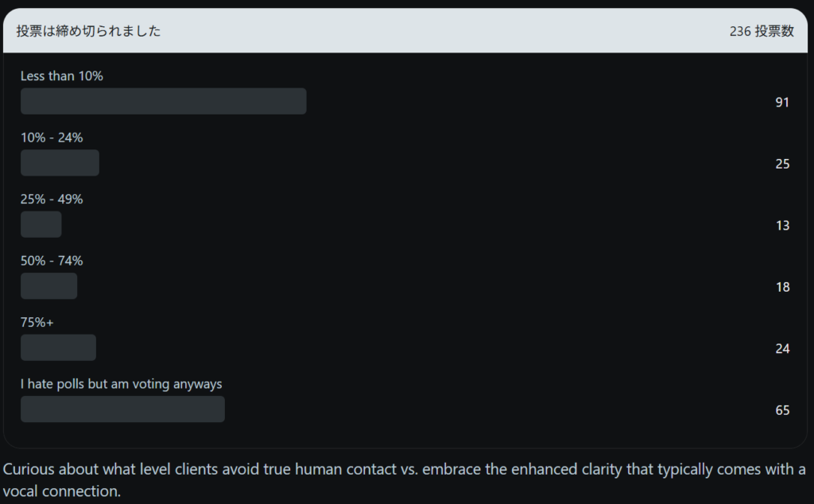This screenshot has height=504, width=814.
Task: Select the "50% - 74%" option label
Action: tap(52, 261)
